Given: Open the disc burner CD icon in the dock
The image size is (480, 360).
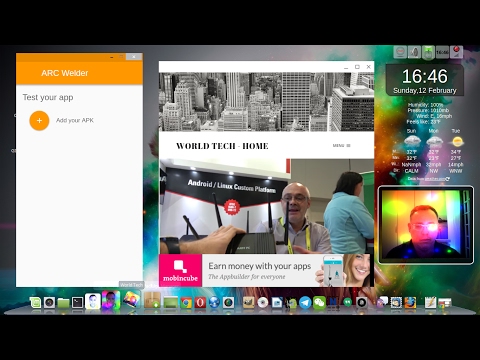Looking at the screenshot, I should click(263, 302).
